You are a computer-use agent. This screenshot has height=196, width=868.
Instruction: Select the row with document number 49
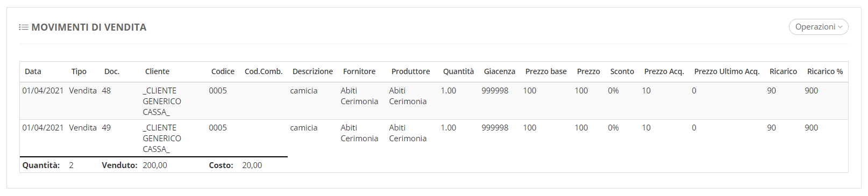click(434, 138)
